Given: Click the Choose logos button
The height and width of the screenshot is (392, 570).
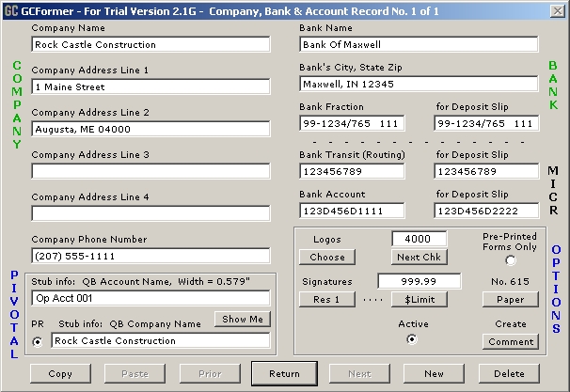Looking at the screenshot, I should (x=327, y=258).
